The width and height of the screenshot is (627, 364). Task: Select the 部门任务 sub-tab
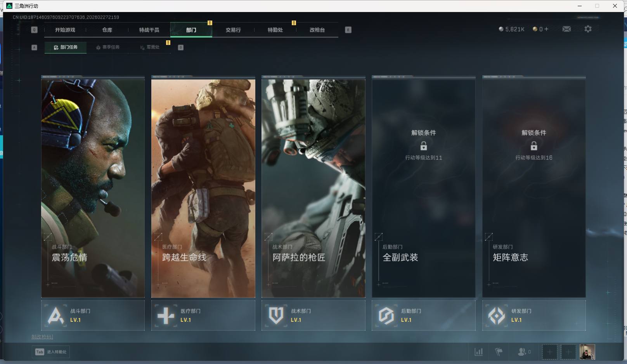pyautogui.click(x=66, y=47)
